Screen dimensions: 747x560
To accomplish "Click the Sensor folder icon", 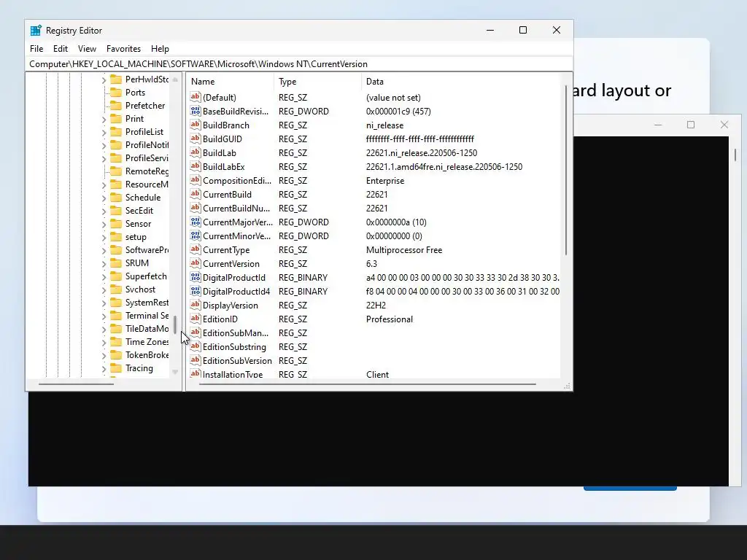I will coord(116,223).
